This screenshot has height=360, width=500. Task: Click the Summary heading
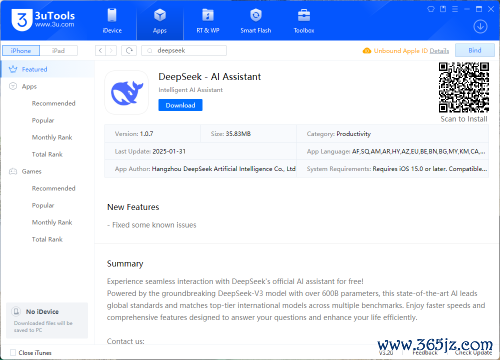point(125,264)
